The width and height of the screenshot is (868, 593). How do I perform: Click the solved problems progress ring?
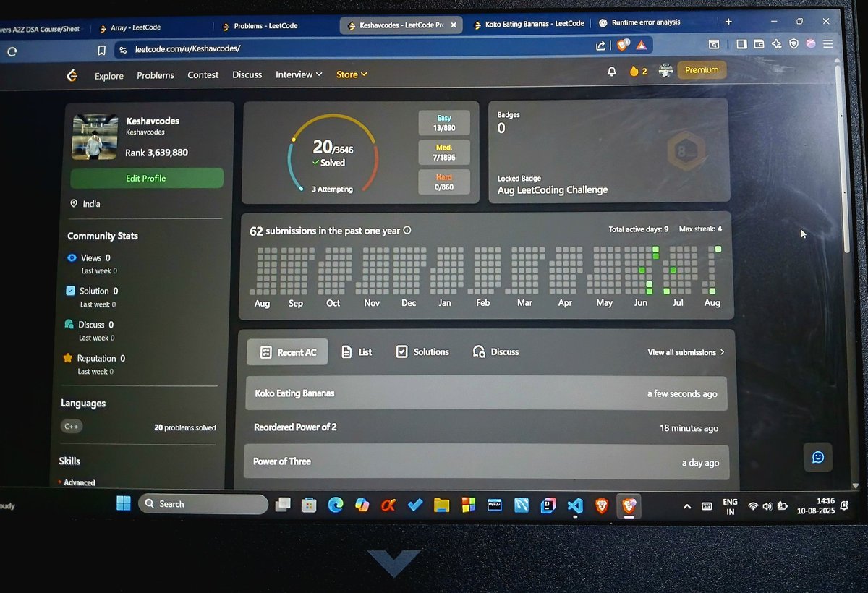tap(333, 153)
